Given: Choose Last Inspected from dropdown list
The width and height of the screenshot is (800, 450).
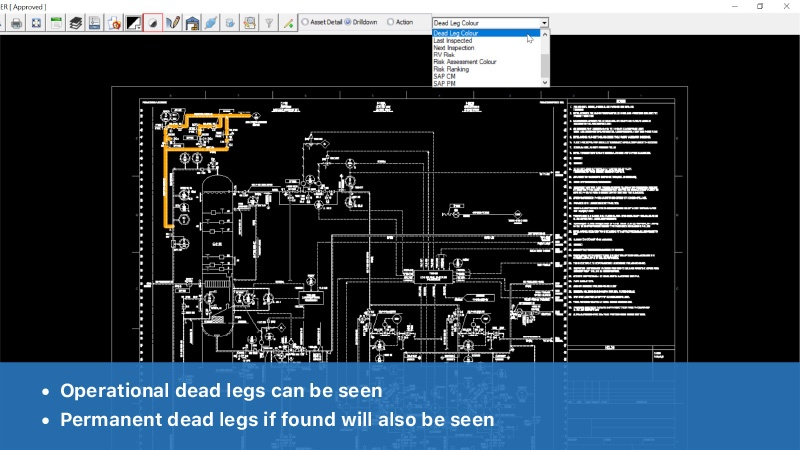Looking at the screenshot, I should point(453,40).
